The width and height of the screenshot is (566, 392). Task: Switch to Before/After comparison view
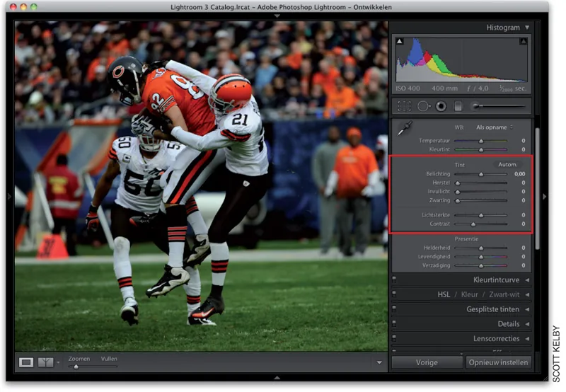tap(46, 362)
